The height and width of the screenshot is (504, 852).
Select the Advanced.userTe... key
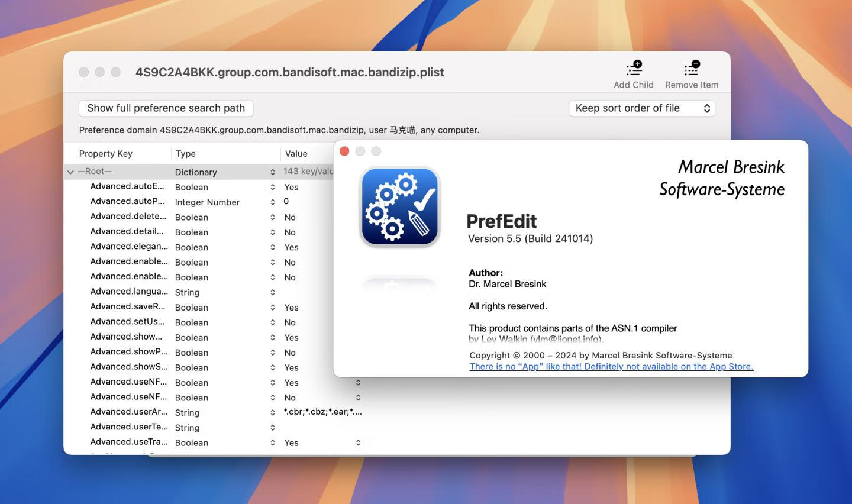[129, 427]
